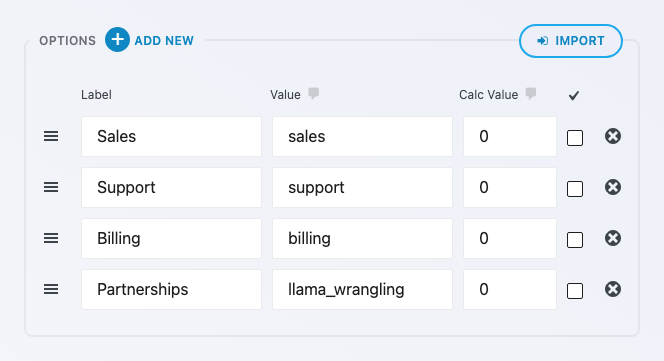Screen dimensions: 664x361
Task: Click the Calc Value field in Support row
Action: click(x=510, y=187)
